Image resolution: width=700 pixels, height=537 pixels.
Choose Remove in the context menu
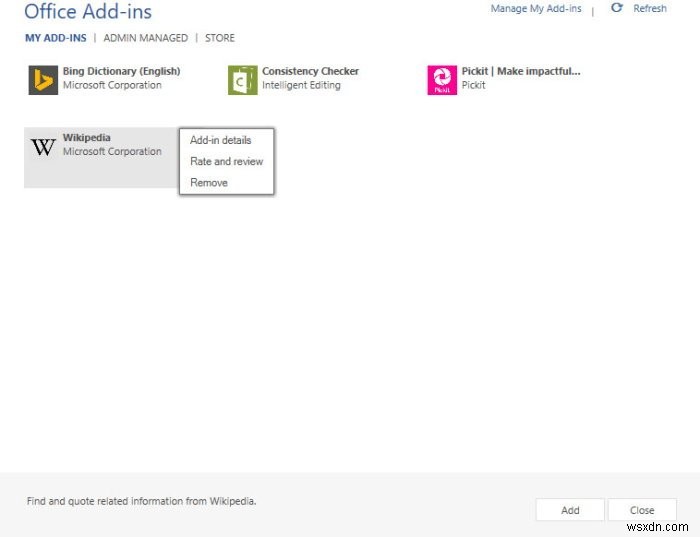pyautogui.click(x=209, y=183)
